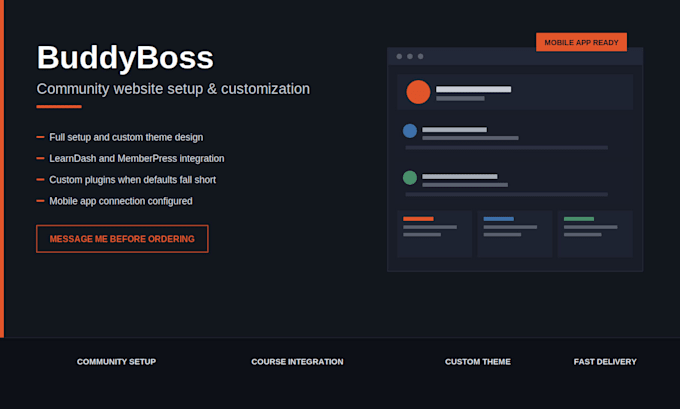Click the BuddyBoss heading
680x409 pixels.
coord(125,57)
